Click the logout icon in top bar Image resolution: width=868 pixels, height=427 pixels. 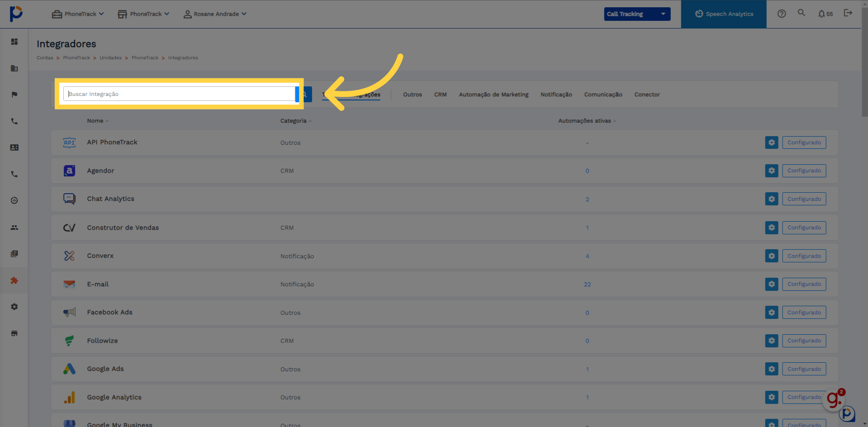click(x=848, y=13)
